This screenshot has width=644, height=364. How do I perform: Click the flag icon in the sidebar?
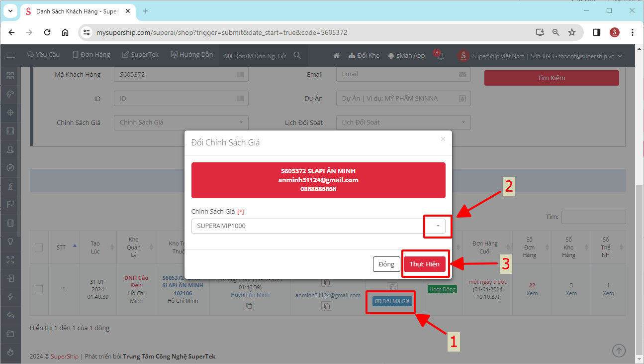10,205
